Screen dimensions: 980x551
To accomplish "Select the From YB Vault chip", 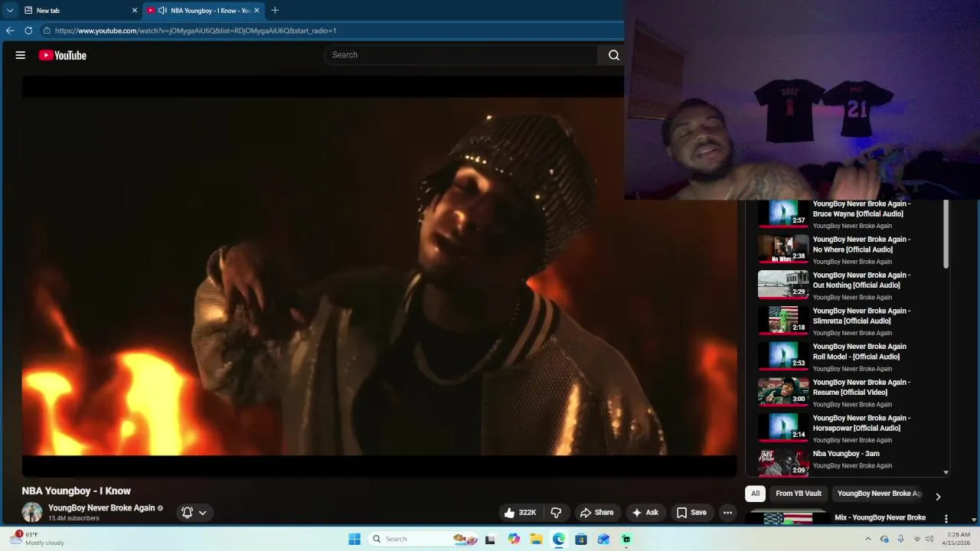I will click(799, 494).
